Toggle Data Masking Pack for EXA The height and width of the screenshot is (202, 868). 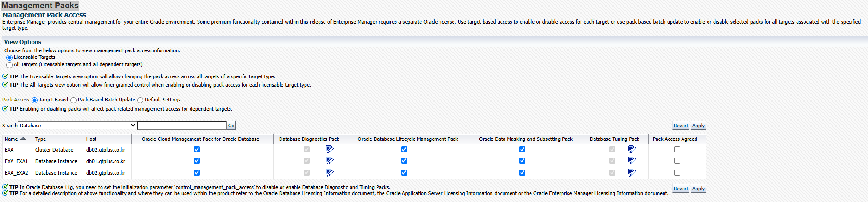(522, 149)
